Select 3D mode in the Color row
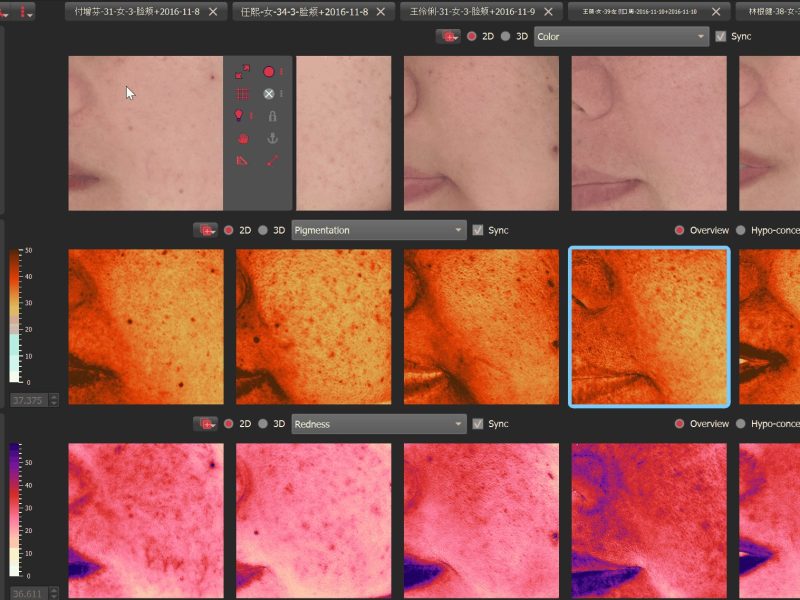The width and height of the screenshot is (800, 600). point(506,36)
